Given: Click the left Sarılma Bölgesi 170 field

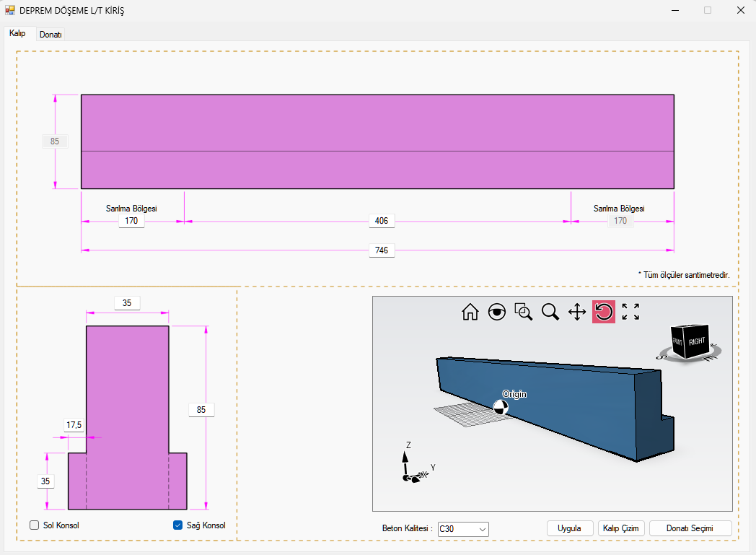Looking at the screenshot, I should coord(131,221).
